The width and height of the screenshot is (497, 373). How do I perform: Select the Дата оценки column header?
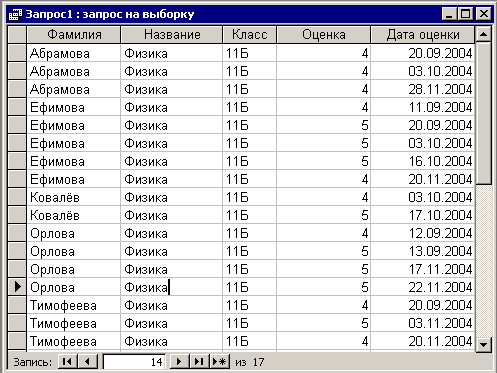(x=423, y=35)
